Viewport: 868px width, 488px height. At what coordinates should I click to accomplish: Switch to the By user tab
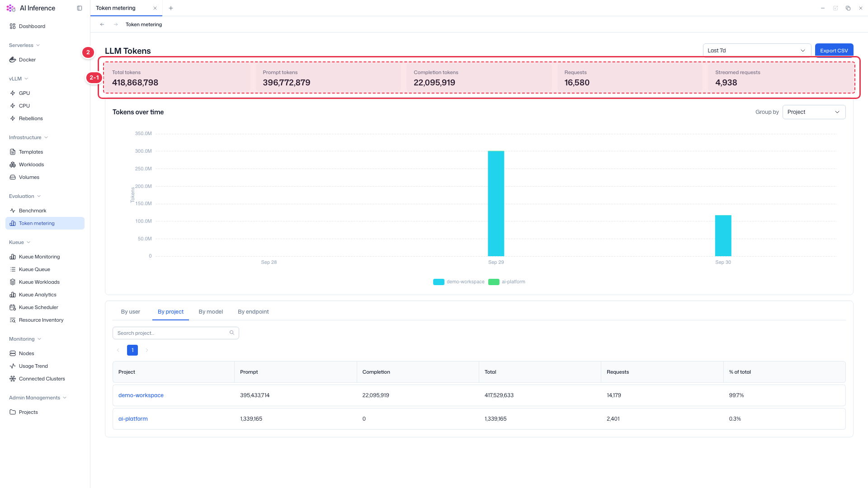[131, 312]
